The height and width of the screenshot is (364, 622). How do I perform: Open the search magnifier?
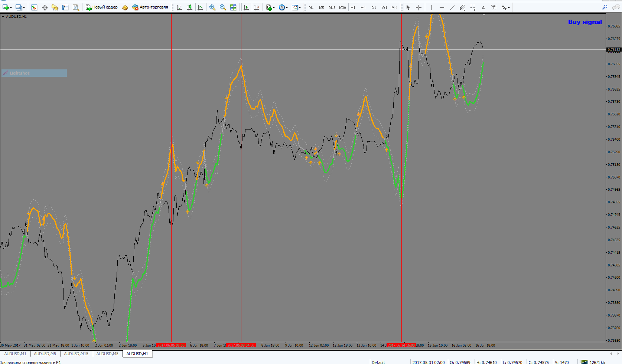click(605, 7)
